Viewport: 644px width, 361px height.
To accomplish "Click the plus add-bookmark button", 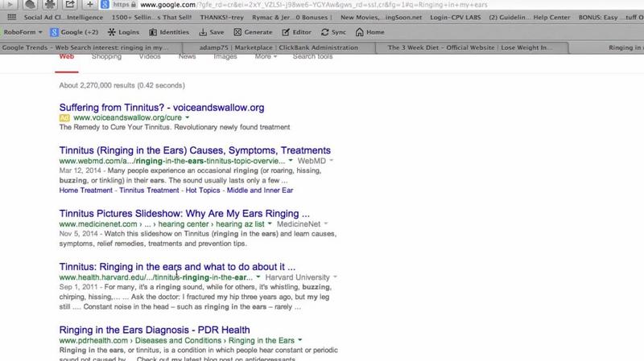I will click(x=89, y=5).
